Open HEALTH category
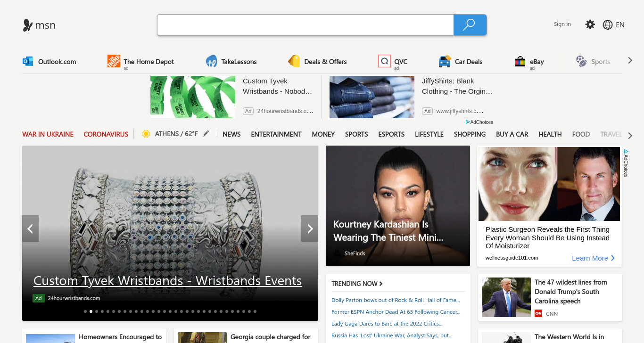The width and height of the screenshot is (644, 343). 550,134
